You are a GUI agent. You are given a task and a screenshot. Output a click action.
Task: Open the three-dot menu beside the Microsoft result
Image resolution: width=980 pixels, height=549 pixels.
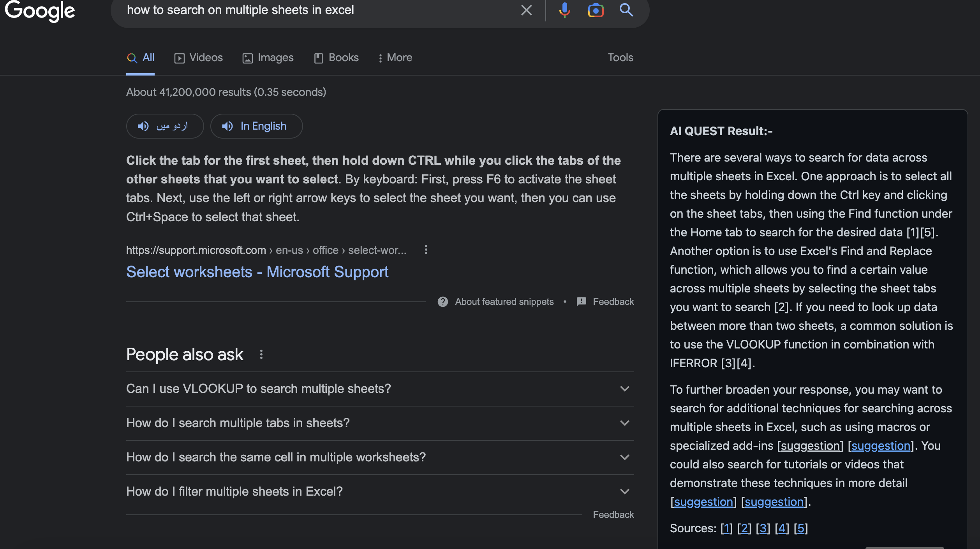point(426,250)
